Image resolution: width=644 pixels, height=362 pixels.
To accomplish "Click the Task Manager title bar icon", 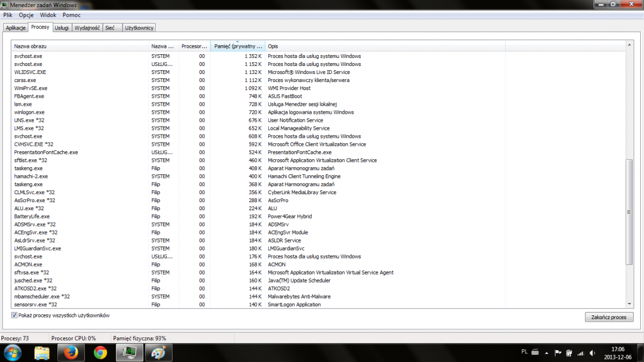I will 5,5.
